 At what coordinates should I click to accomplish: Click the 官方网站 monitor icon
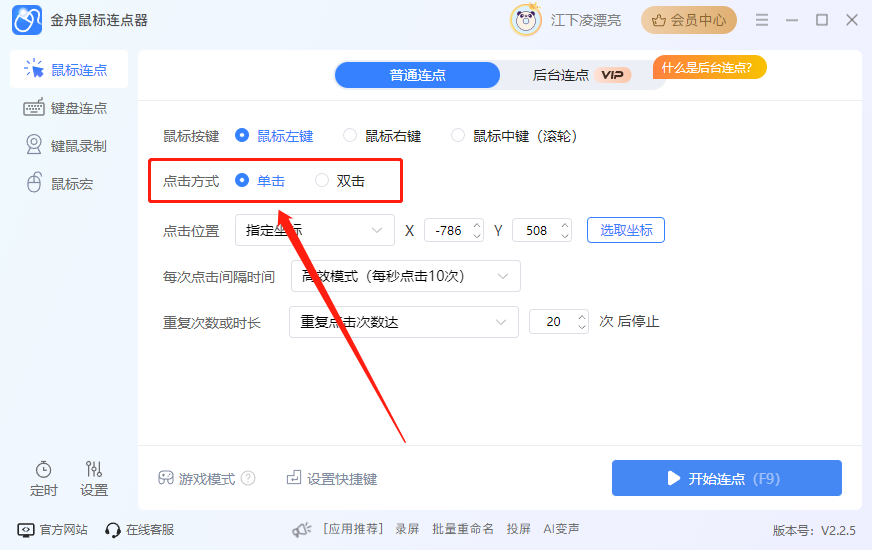(26, 529)
